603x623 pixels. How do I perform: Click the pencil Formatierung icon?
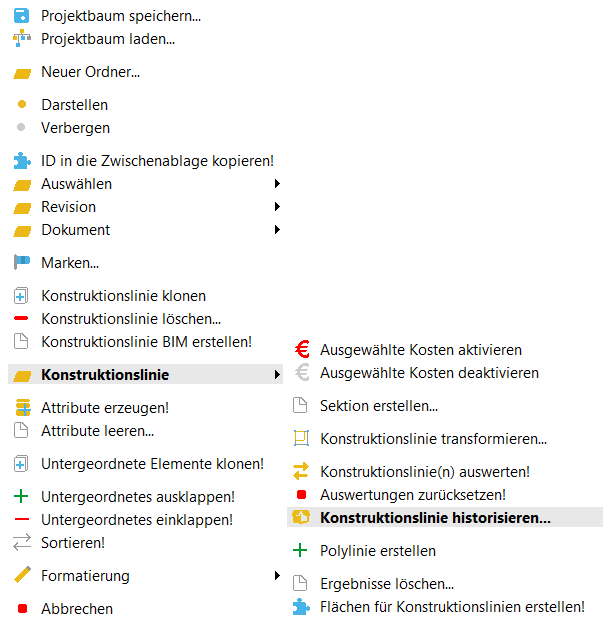22,575
